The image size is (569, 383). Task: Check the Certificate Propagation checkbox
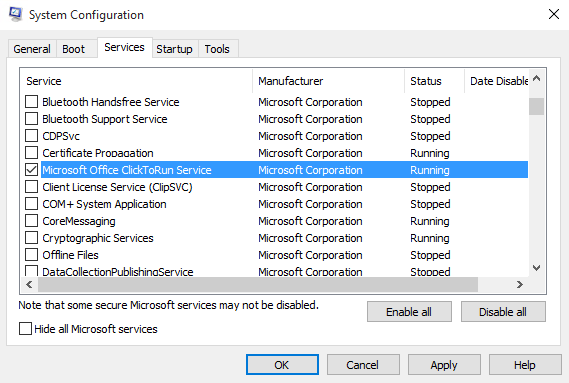coord(32,153)
